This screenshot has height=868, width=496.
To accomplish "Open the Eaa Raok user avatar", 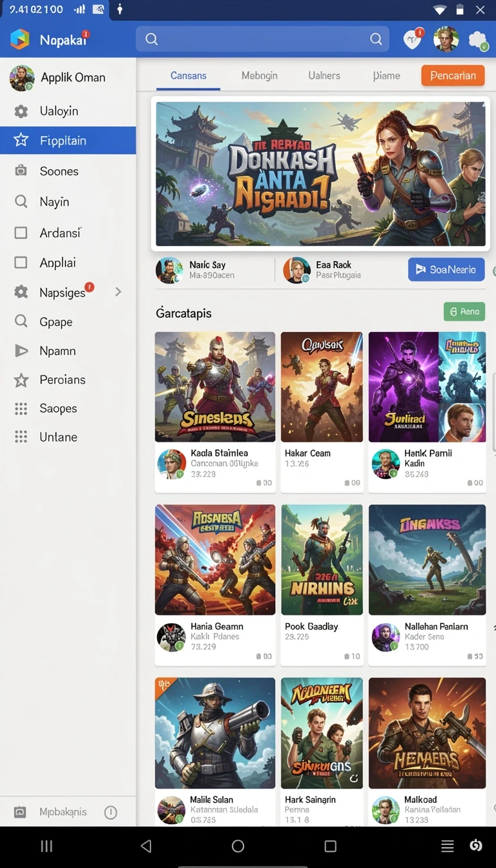I will click(297, 270).
